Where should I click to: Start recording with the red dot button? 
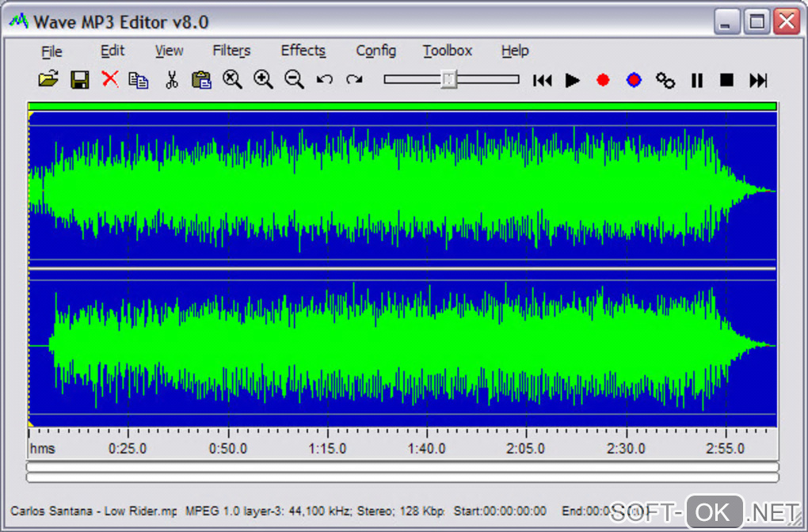(x=603, y=80)
